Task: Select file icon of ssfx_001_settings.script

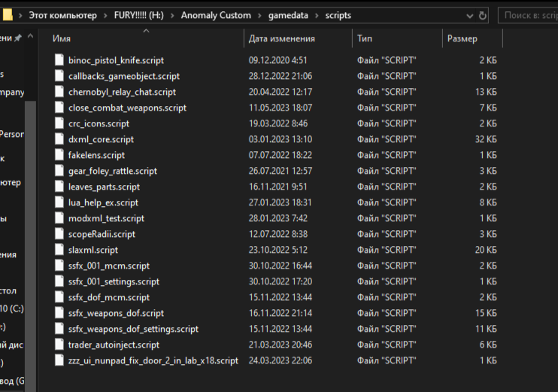Action: [x=59, y=281]
